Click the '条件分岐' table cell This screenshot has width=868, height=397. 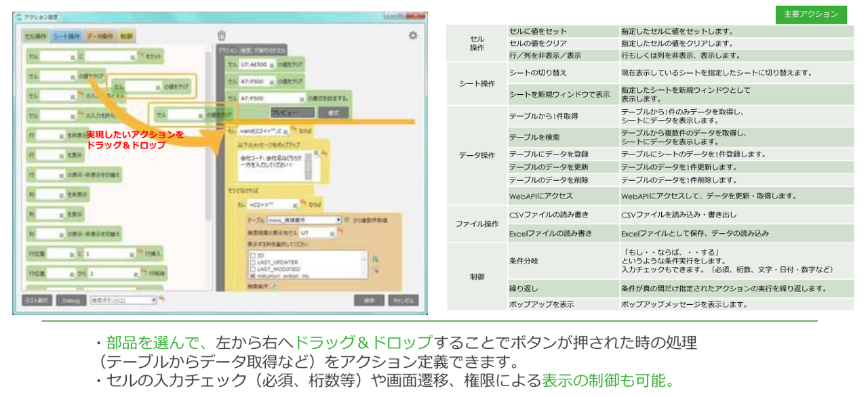564,261
